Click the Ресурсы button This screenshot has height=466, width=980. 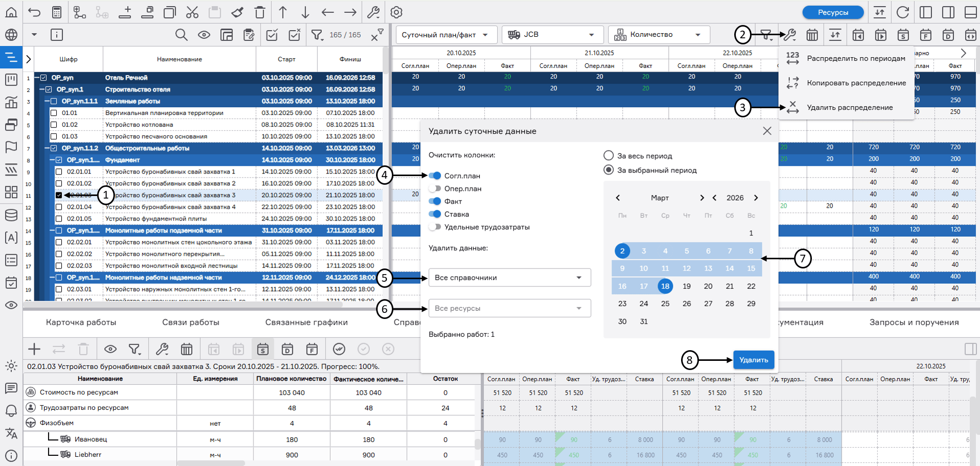point(833,12)
